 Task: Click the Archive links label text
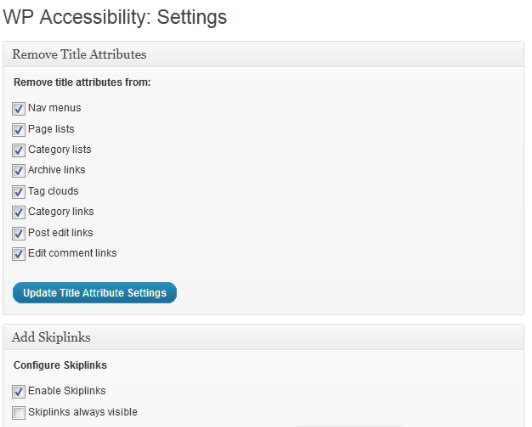[57, 170]
